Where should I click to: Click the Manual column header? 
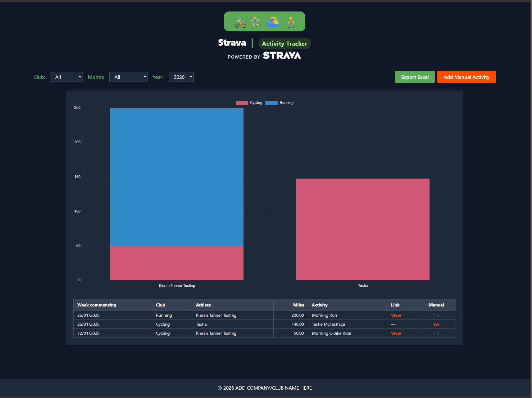pos(436,305)
